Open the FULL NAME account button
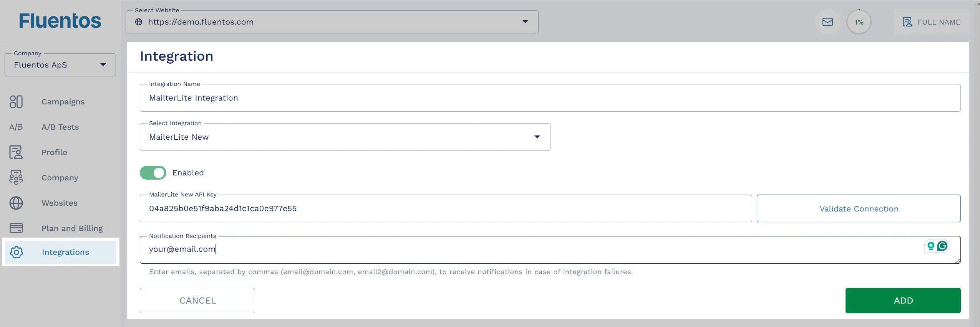This screenshot has height=327, width=980. tap(931, 22)
